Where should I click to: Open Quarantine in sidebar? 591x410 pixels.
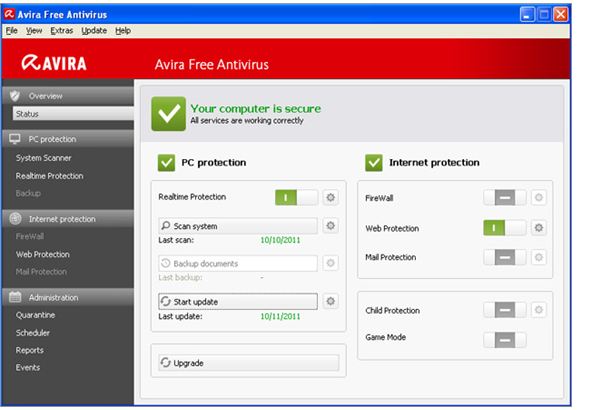[35, 315]
